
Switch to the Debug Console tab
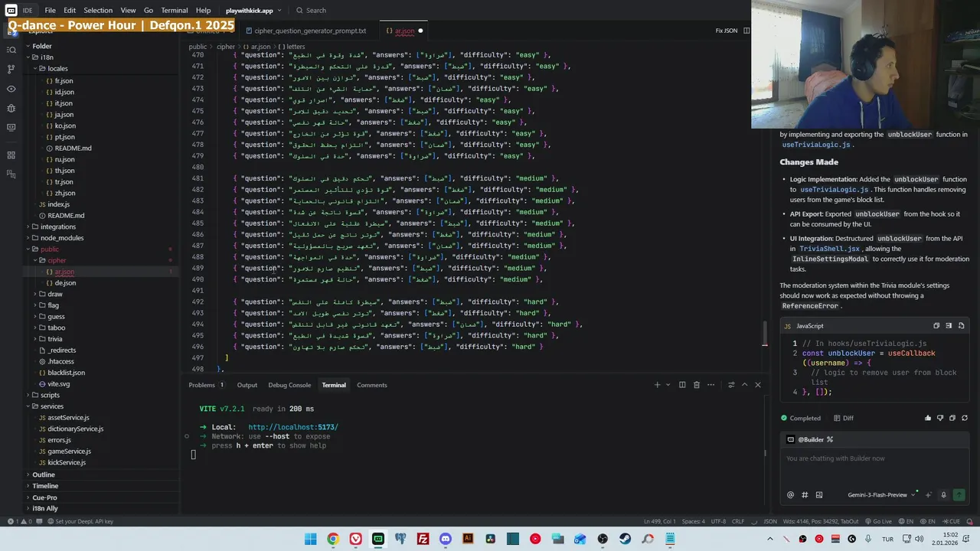click(289, 385)
